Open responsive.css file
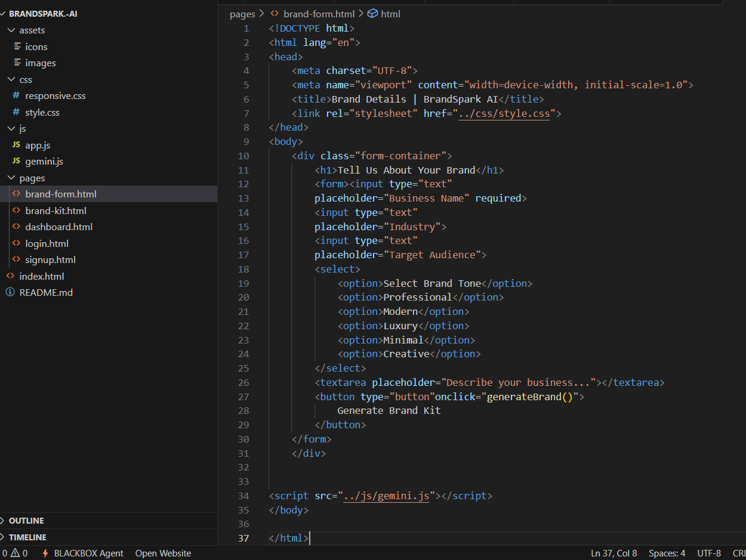The height and width of the screenshot is (560, 746). coord(56,95)
